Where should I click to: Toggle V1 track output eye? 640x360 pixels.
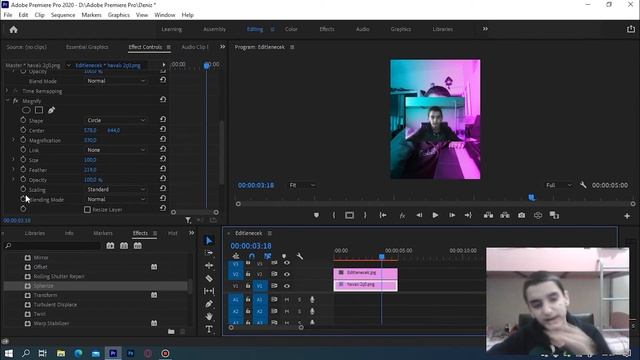point(287,286)
